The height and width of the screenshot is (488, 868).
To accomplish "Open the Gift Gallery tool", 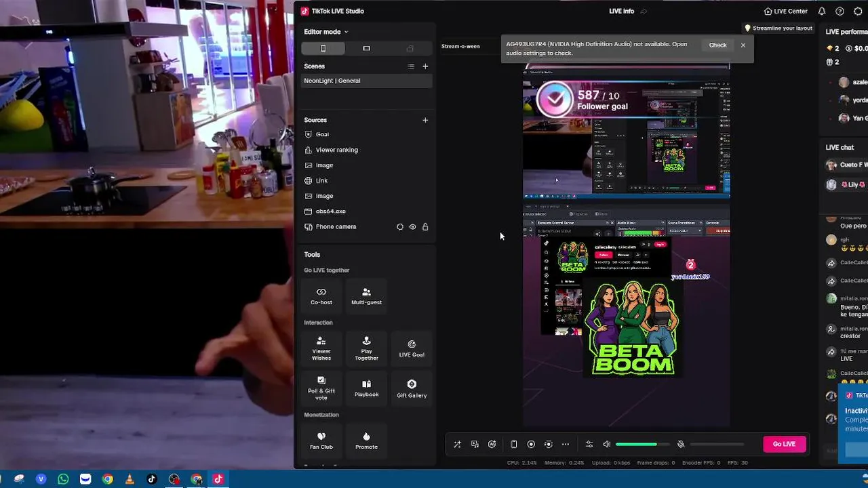I will [x=412, y=388].
